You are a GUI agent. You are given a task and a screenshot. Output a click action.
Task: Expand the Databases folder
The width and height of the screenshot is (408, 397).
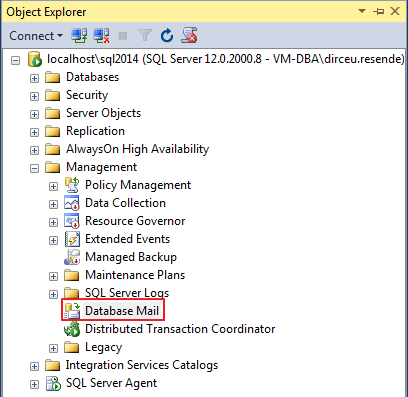tap(34, 78)
